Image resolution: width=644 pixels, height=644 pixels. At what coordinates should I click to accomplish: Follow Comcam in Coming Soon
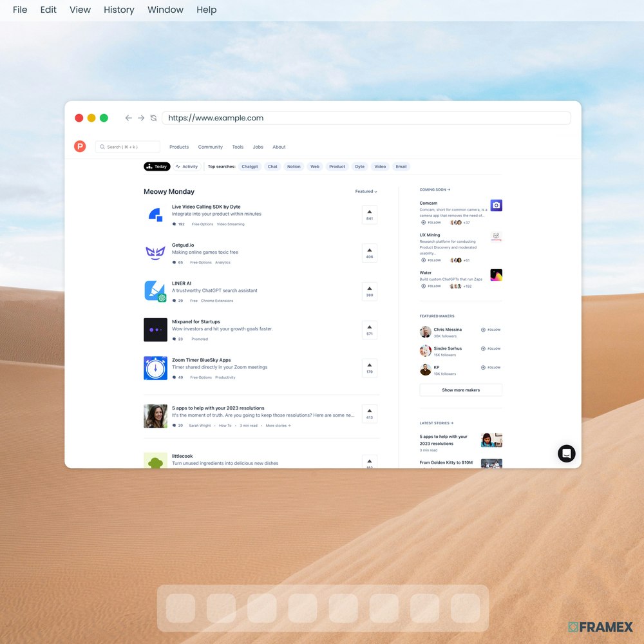(431, 223)
